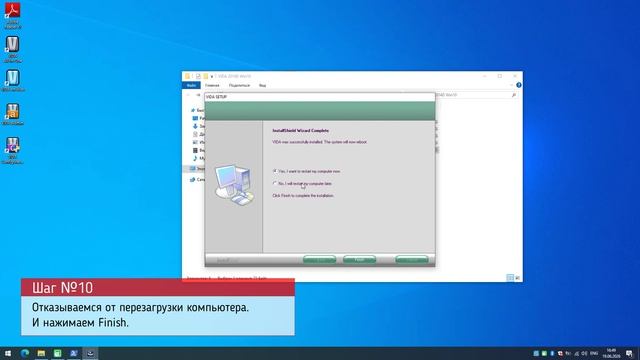Screen dimensions: 640x360
Task: Open the blue V VIDA desktop shortcut
Action: [x=13, y=80]
